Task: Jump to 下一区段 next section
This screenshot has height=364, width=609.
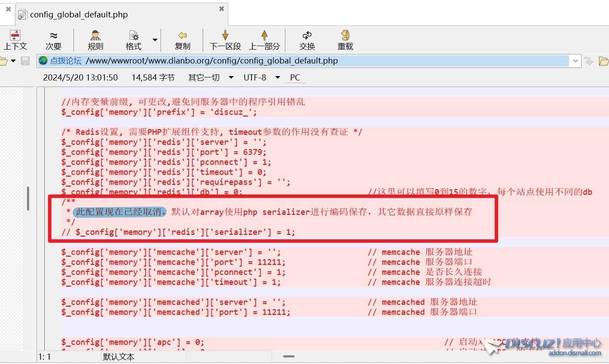Action: click(225, 40)
